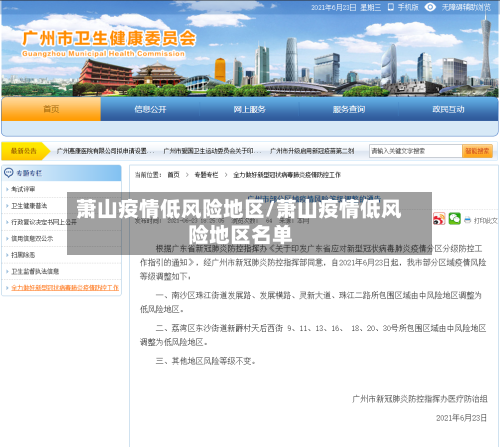Viewport: 500px width, 447px height.
Task: Open the 信息公开 navigation tab
Action: pyautogui.click(x=150, y=109)
